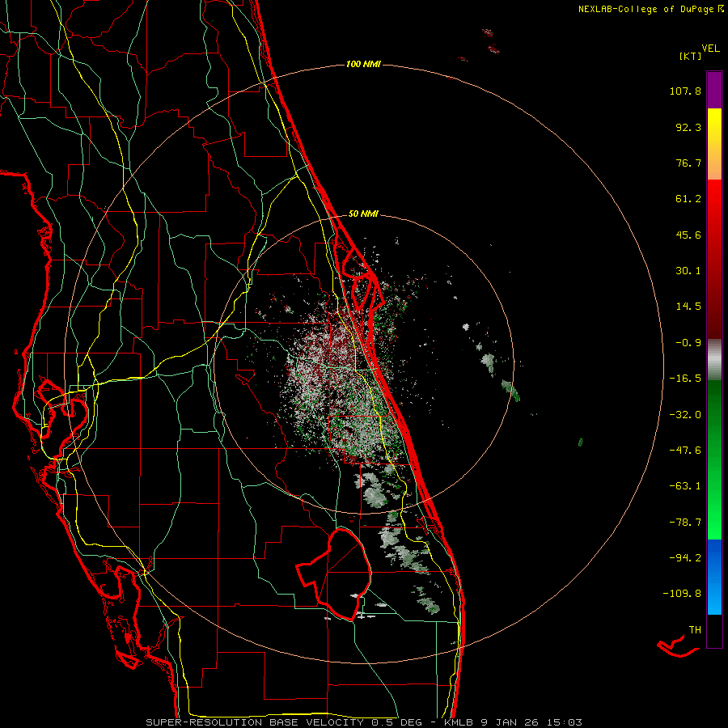The image size is (728, 728).
Task: Click the -47.6 legend value
Action: click(x=685, y=451)
